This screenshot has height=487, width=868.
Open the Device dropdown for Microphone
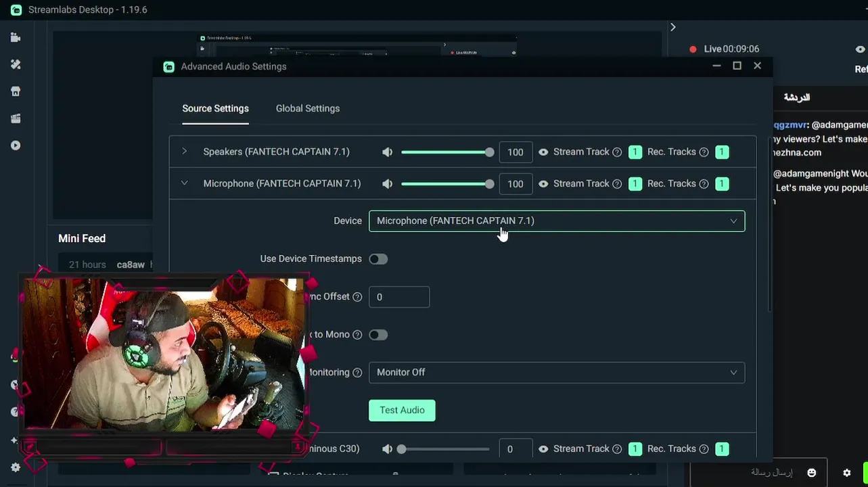[x=557, y=221]
